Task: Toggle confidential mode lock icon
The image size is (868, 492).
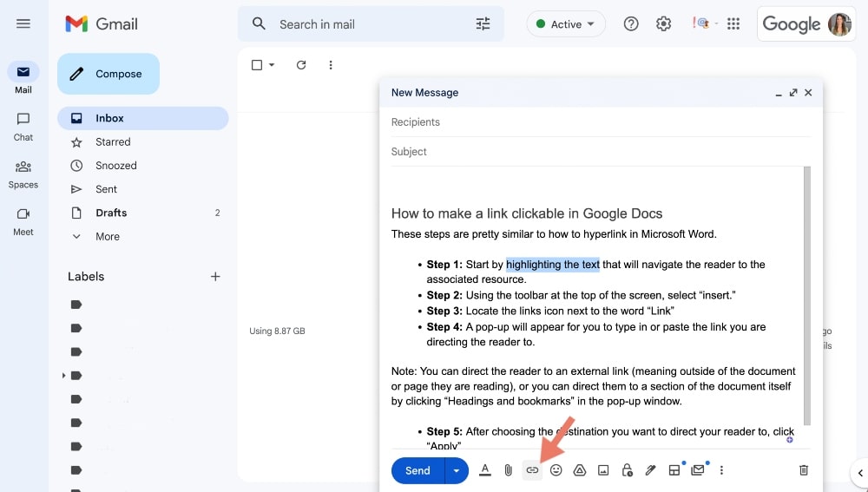Action: point(627,470)
